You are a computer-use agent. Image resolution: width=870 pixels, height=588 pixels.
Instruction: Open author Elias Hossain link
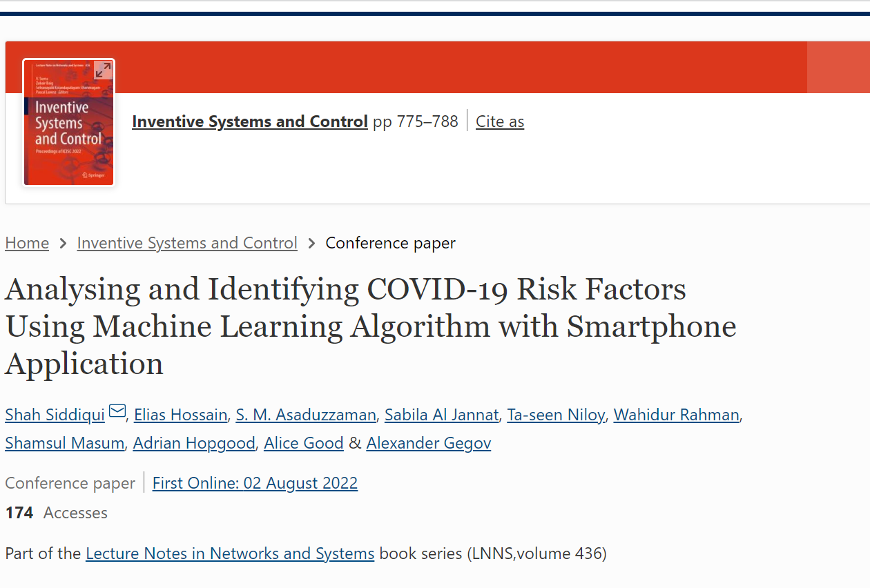[x=180, y=415]
